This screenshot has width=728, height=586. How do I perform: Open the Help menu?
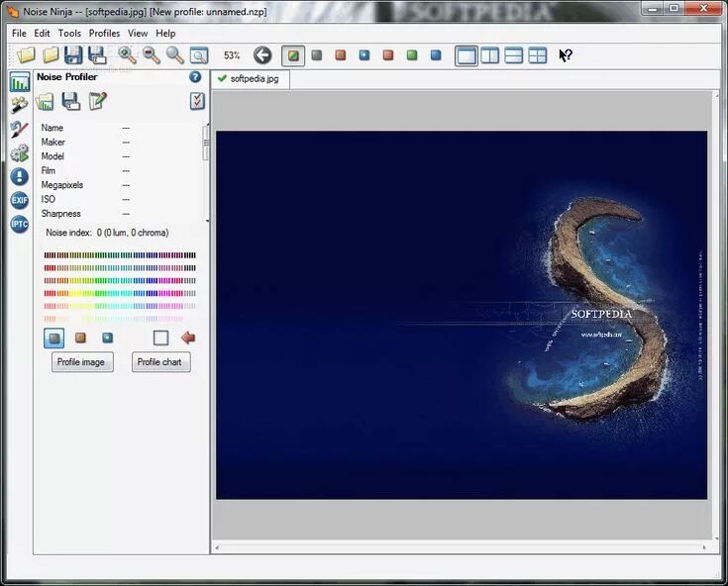click(165, 34)
